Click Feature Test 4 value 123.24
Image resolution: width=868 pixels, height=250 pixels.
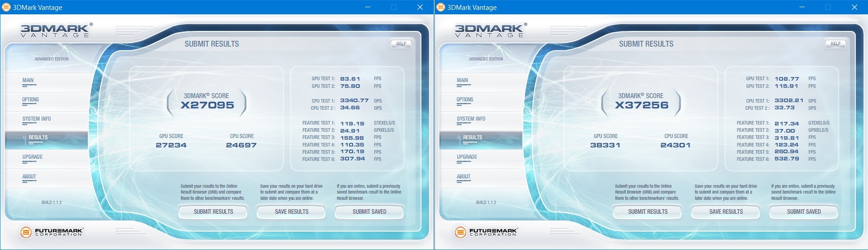coord(787,145)
